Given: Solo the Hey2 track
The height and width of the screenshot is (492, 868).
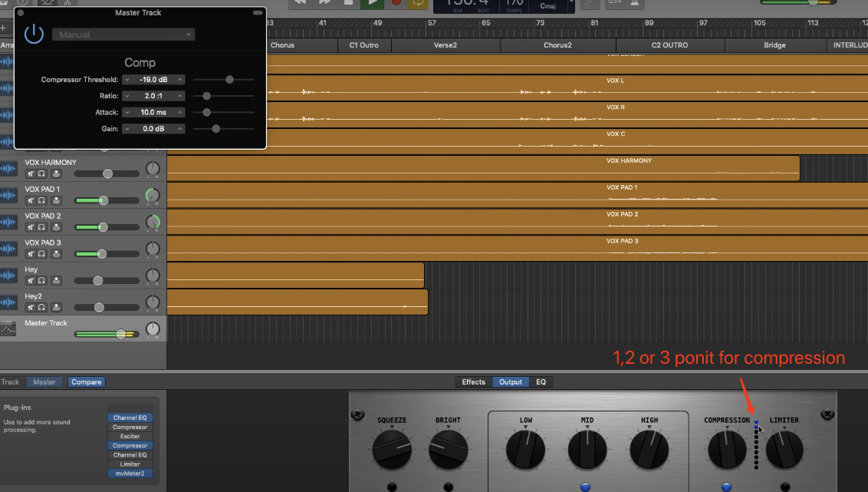Looking at the screenshot, I should [x=41, y=307].
